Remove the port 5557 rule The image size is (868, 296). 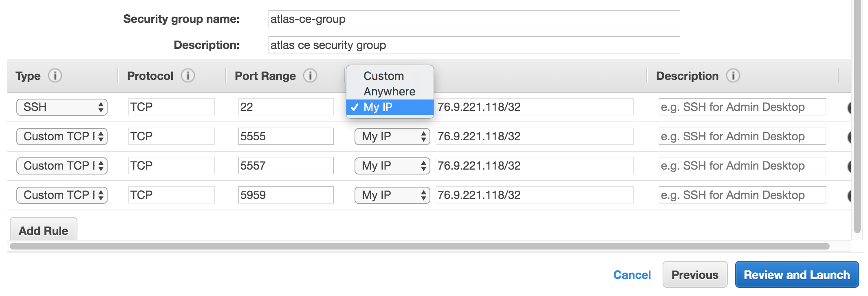pyautogui.click(x=849, y=166)
